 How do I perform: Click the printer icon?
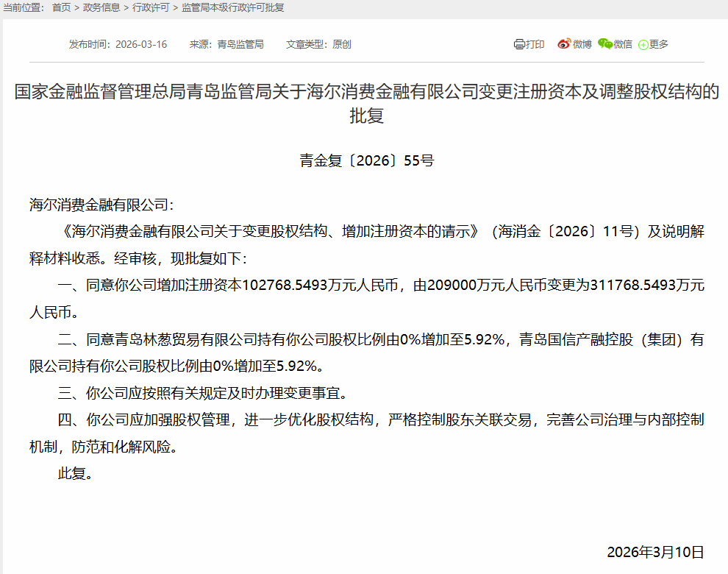519,44
